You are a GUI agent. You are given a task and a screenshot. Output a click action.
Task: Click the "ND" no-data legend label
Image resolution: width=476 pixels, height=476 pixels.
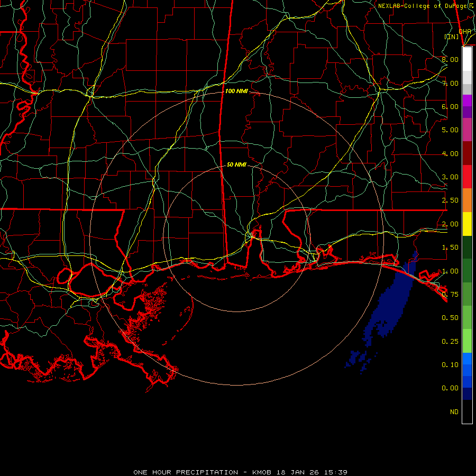454,412
